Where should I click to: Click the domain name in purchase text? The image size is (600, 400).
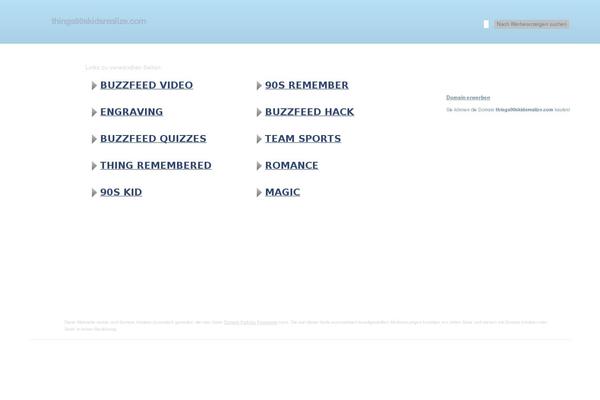pyautogui.click(x=524, y=110)
